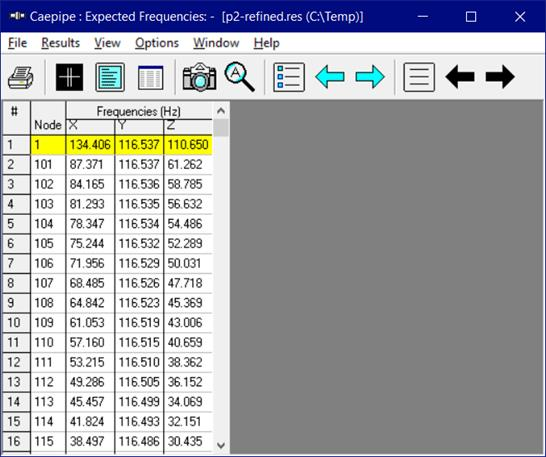546x457 pixels.
Task: Click the black right arrow
Action: pyautogui.click(x=500, y=77)
